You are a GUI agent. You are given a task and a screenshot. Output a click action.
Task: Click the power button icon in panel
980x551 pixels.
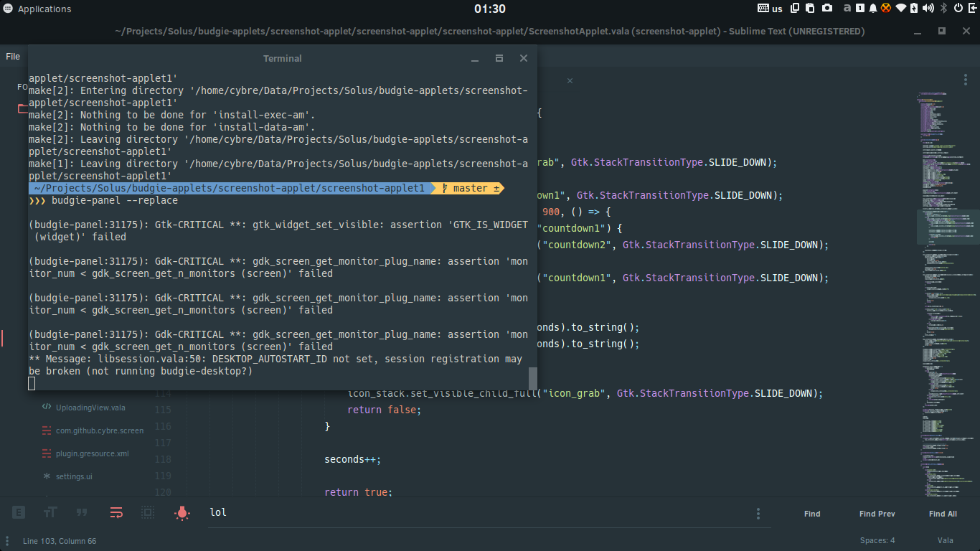[x=958, y=9]
